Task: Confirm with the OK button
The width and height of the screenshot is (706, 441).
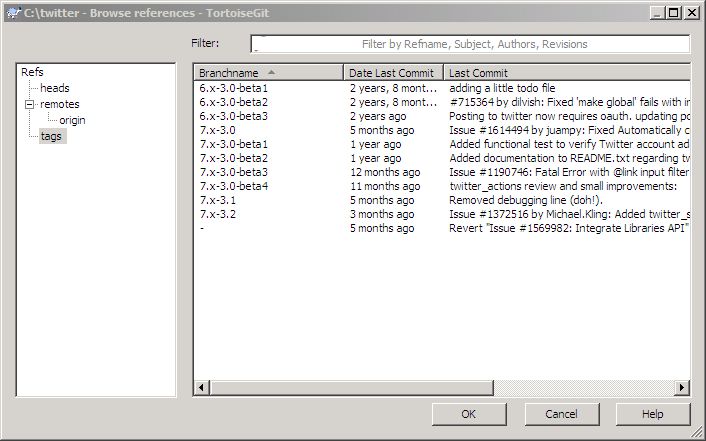Action: (x=469, y=414)
